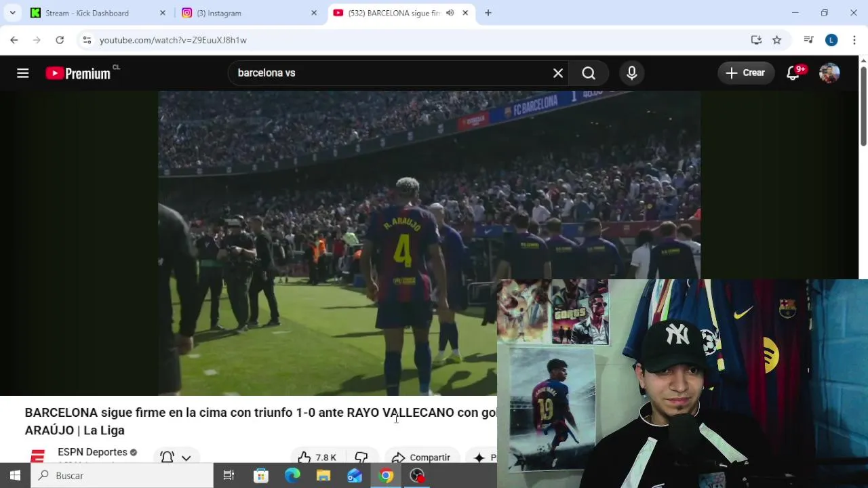Image resolution: width=868 pixels, height=488 pixels.
Task: Install app icon in address bar
Action: pyautogui.click(x=756, y=40)
